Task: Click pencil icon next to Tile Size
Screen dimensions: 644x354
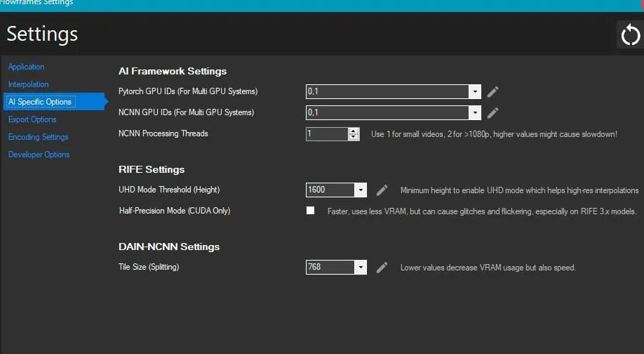Action: point(382,267)
